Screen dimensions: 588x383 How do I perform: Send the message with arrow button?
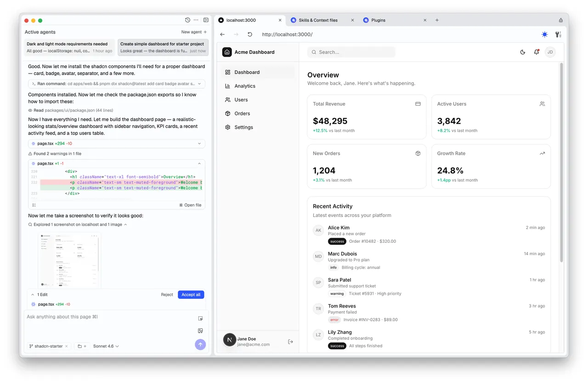pyautogui.click(x=200, y=344)
